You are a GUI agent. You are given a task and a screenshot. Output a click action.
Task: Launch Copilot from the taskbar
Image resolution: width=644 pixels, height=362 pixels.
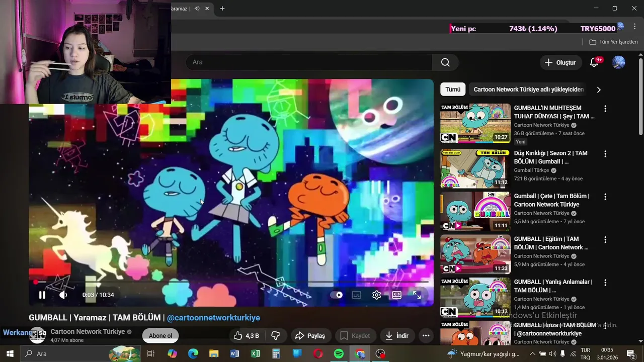tap(172, 353)
